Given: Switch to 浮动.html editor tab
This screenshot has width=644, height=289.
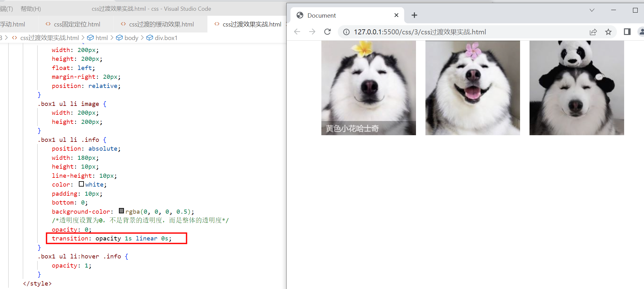Looking at the screenshot, I should pyautogui.click(x=13, y=24).
